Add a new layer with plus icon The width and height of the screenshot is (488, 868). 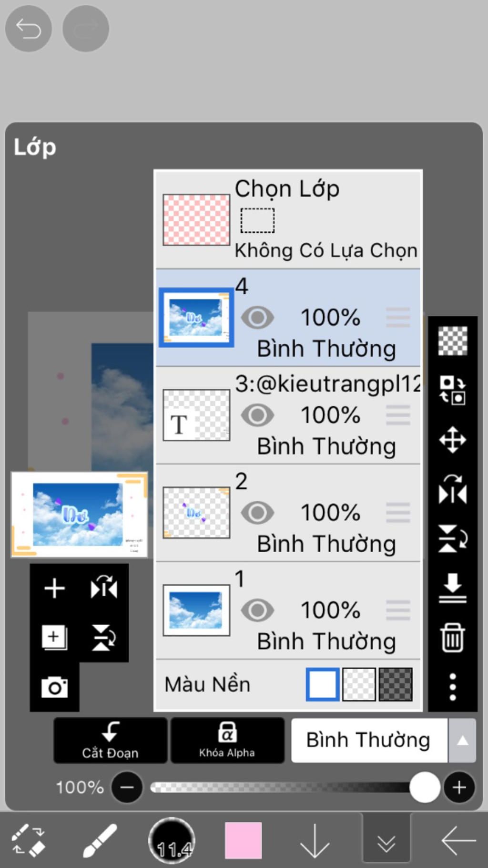(54, 588)
